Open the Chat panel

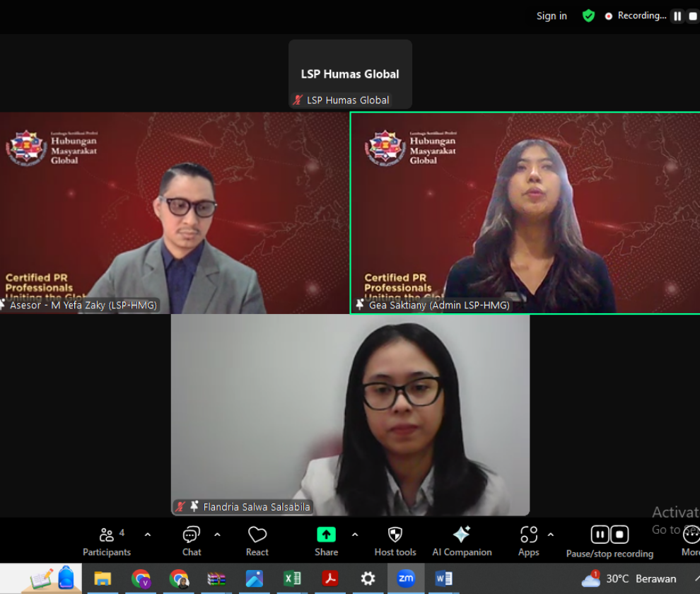tap(192, 541)
